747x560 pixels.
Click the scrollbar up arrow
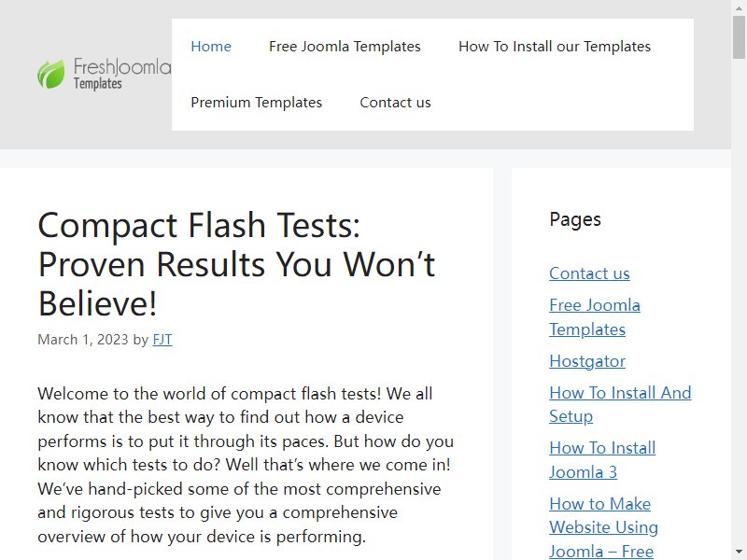[739, 7]
